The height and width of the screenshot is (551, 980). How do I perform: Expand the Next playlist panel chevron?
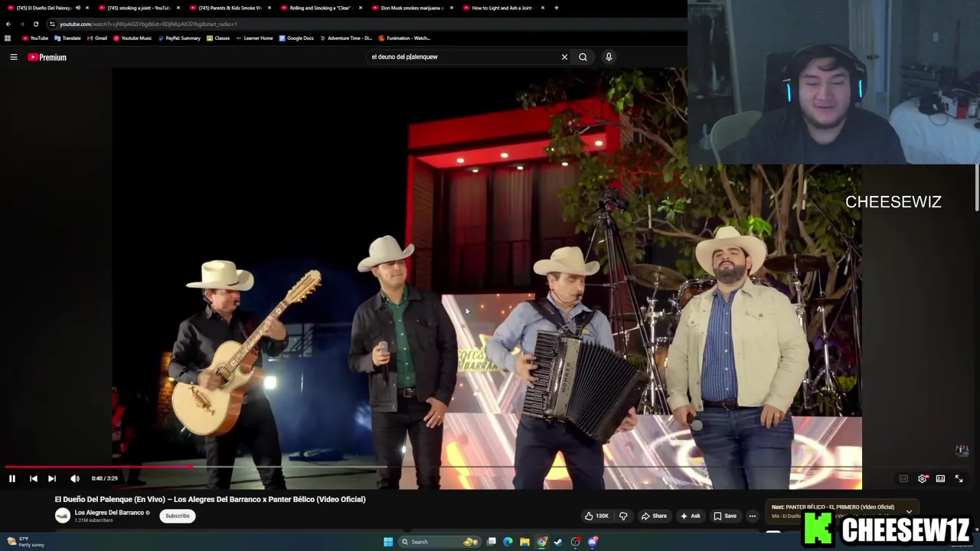click(x=909, y=511)
